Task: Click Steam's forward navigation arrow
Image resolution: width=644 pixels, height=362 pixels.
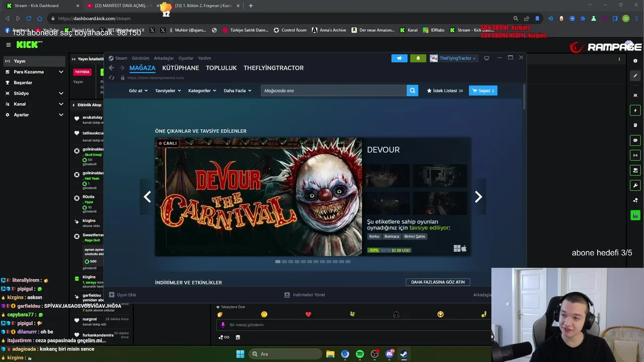Action: 121,68
